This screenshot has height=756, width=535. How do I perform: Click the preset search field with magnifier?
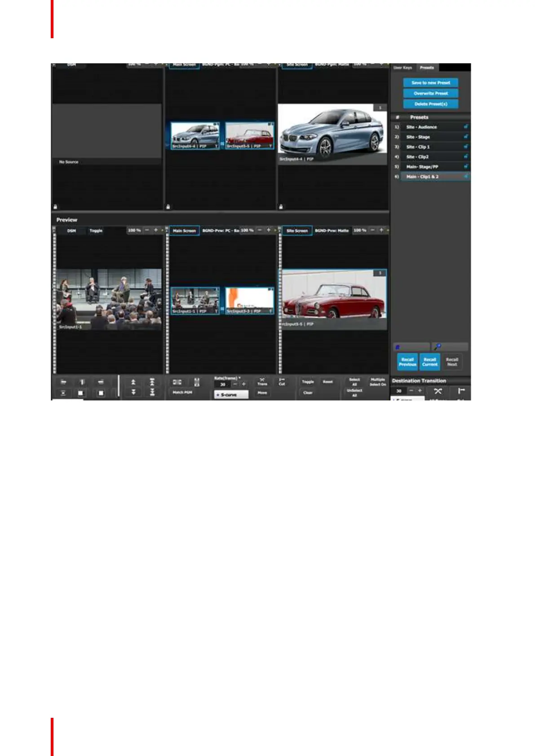pyautogui.click(x=450, y=347)
